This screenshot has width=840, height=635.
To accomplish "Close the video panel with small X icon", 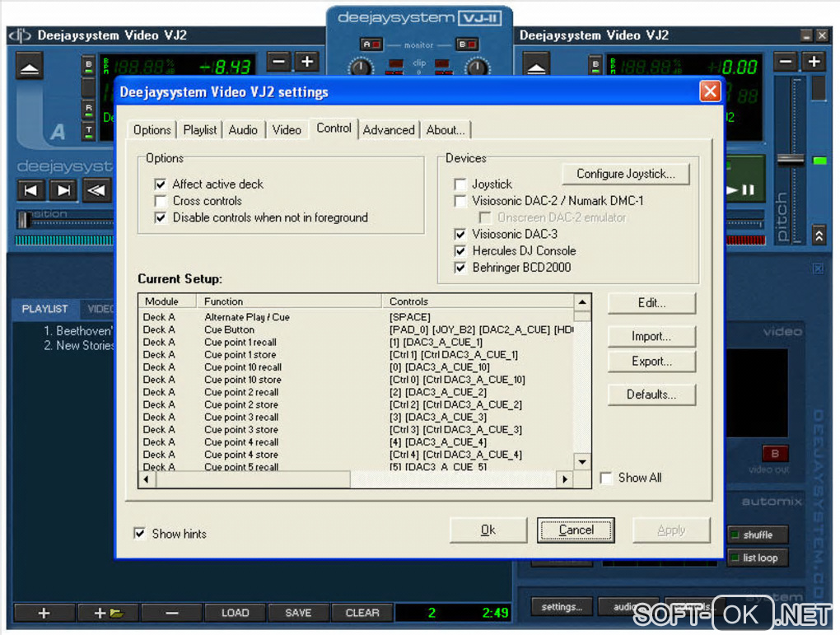I will 818,268.
